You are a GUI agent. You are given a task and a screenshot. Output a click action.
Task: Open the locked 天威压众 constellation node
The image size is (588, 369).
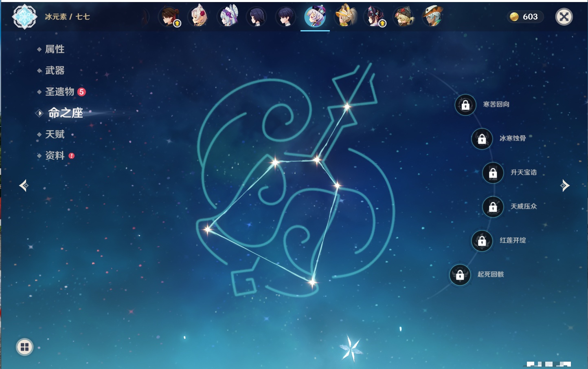493,207
